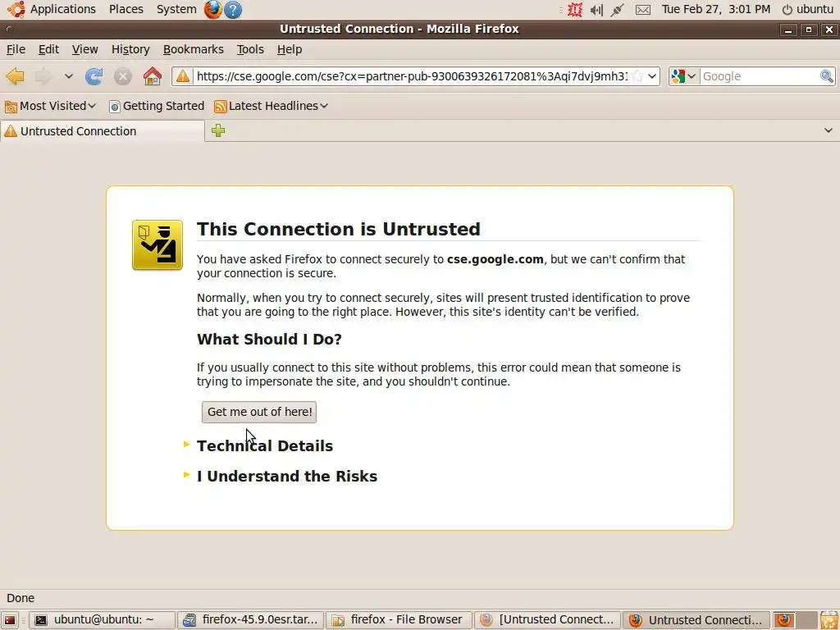Expand the Latest Headlines feed folder
This screenshot has width=840, height=630.
(271, 106)
